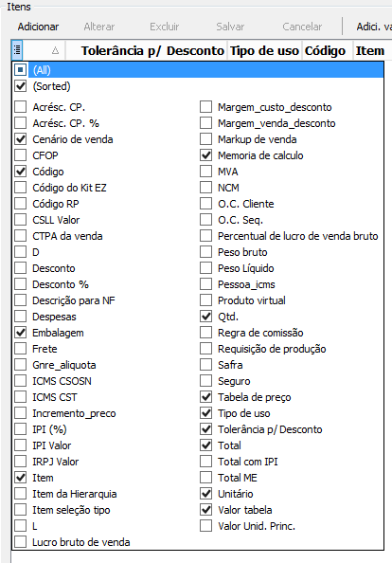Check the Total com IPI column
The width and height of the screenshot is (392, 563).
205,462
